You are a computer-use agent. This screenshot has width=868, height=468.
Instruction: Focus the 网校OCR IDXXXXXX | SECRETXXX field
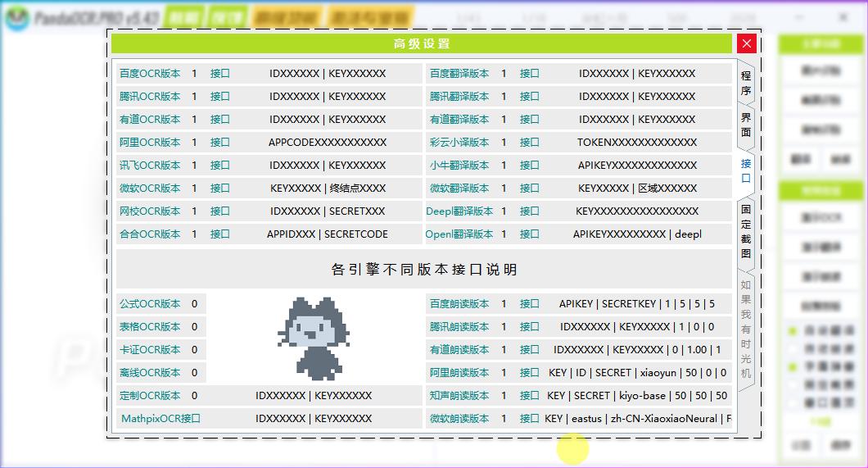[328, 211]
